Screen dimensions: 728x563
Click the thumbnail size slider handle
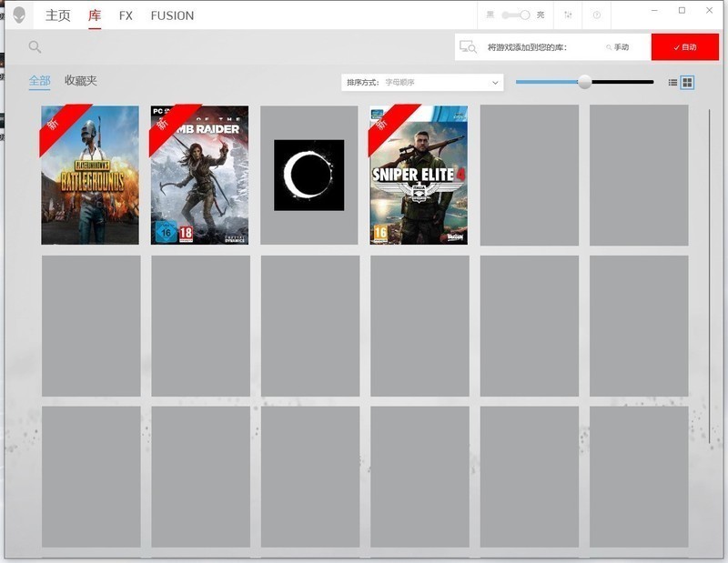pyautogui.click(x=585, y=83)
